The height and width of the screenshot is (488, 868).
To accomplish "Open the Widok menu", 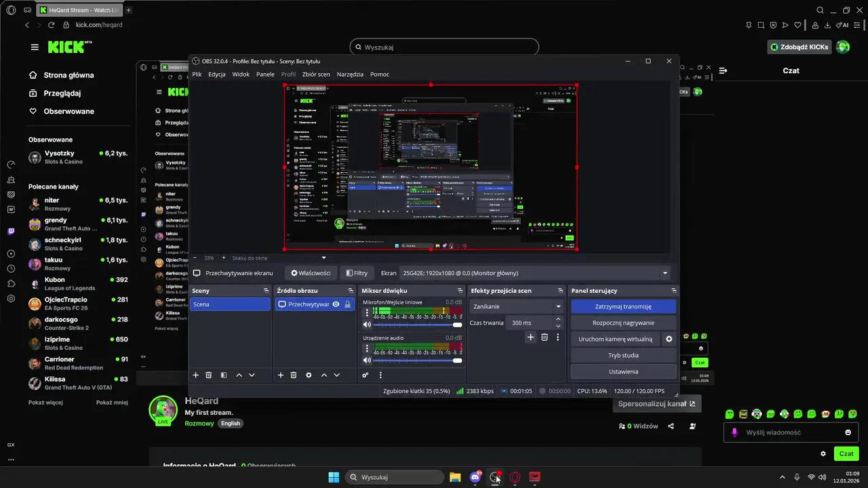I will pyautogui.click(x=241, y=74).
